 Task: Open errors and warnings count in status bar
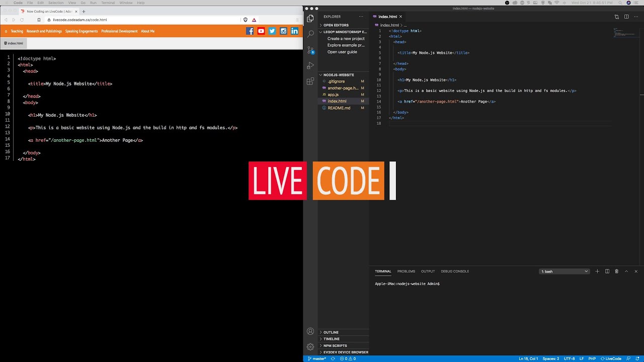coord(348,358)
